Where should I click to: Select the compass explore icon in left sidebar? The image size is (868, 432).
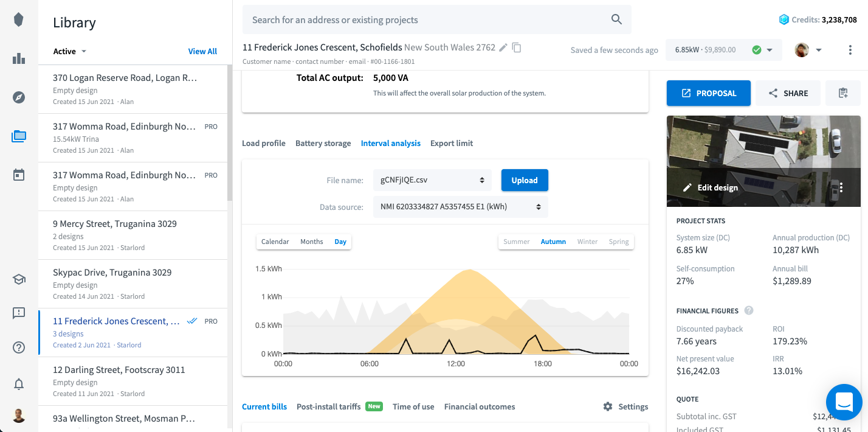[x=18, y=97]
